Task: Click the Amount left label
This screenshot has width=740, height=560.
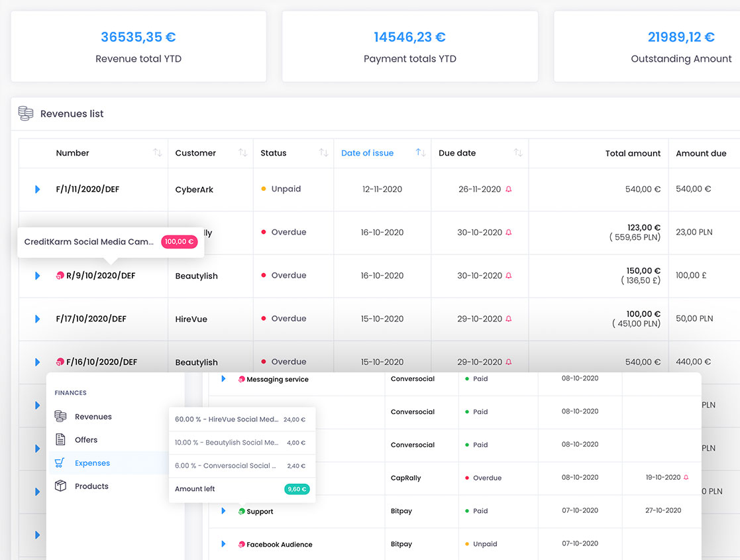Action: pyautogui.click(x=194, y=488)
